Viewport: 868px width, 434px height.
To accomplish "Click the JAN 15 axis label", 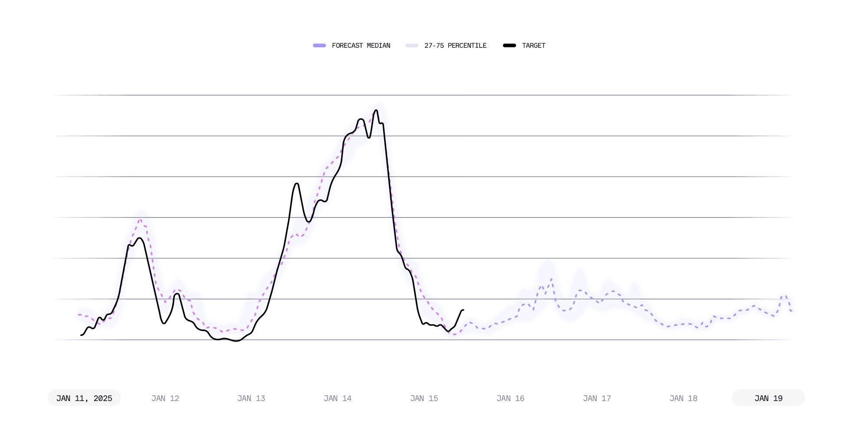I will [424, 398].
